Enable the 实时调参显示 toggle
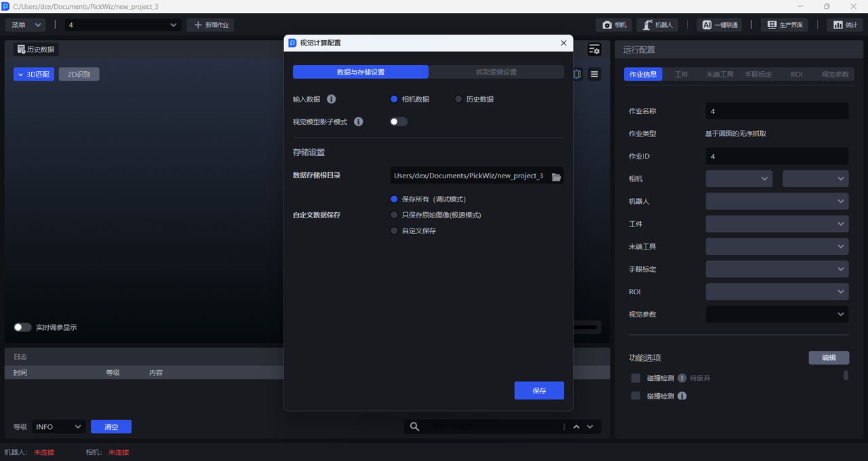Viewport: 868px width, 461px height. pos(22,327)
